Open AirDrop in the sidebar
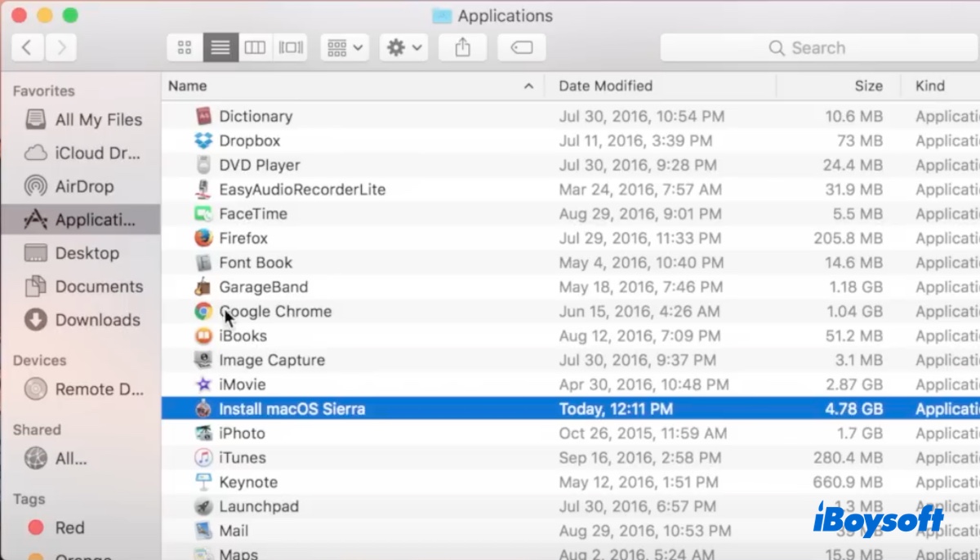Viewport: 980px width, 560px height. click(x=83, y=186)
